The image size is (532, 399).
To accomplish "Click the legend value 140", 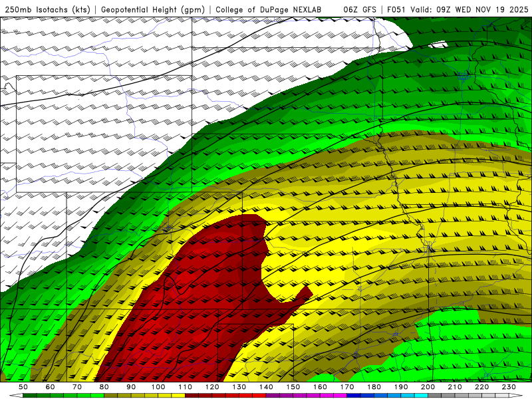I will point(267,387).
